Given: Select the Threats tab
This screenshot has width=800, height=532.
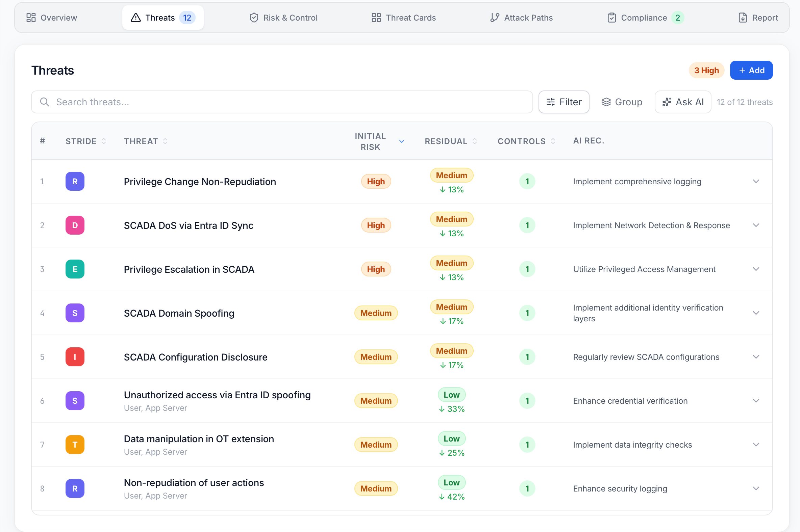Looking at the screenshot, I should click(x=162, y=18).
